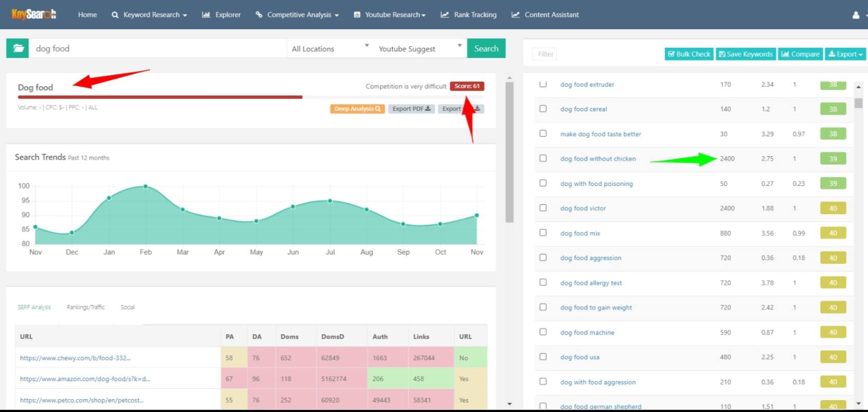Open the petco.com SERP result link
This screenshot has width=868, height=412.
click(82, 400)
